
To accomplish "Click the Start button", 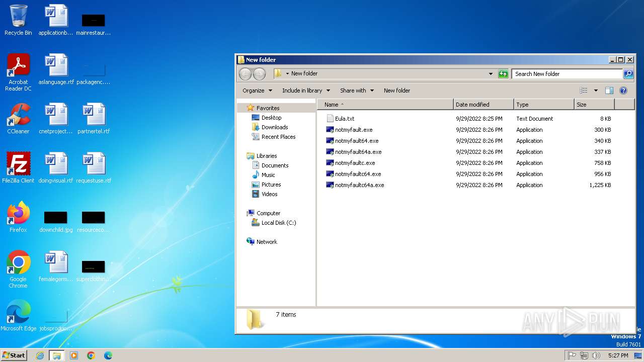I will coord(14,355).
